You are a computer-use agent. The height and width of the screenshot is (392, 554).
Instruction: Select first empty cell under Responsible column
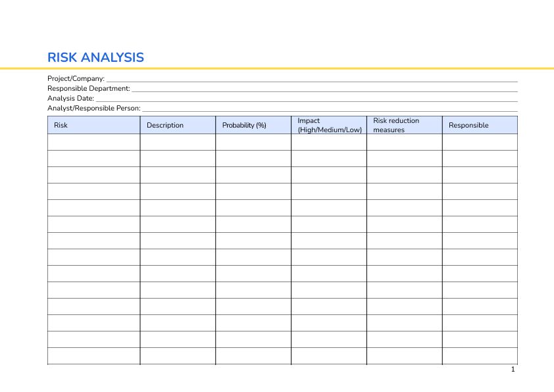click(480, 142)
